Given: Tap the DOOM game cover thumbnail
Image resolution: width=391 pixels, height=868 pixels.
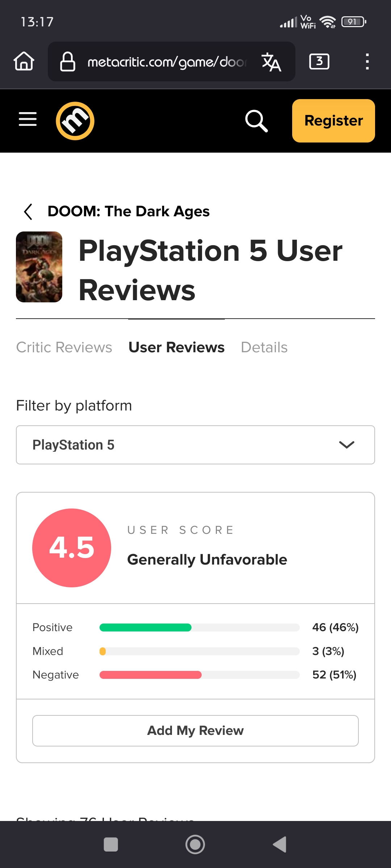Looking at the screenshot, I should pos(39,267).
